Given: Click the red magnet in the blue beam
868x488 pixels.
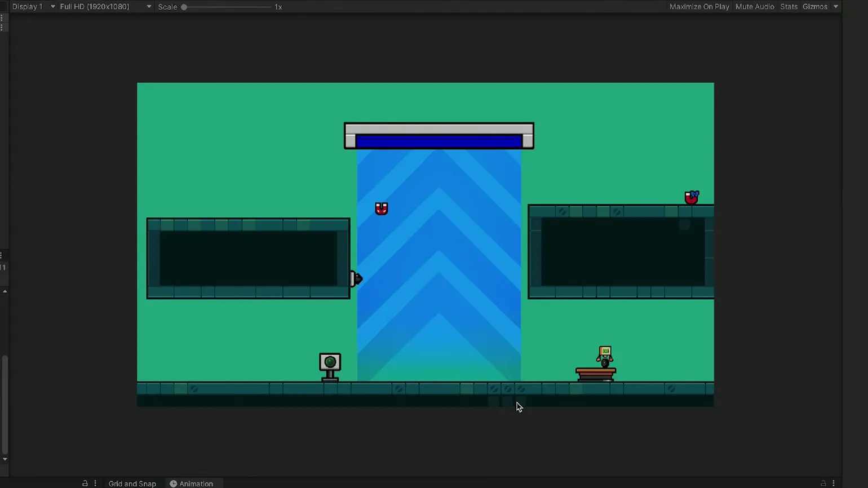Looking at the screenshot, I should [x=382, y=209].
